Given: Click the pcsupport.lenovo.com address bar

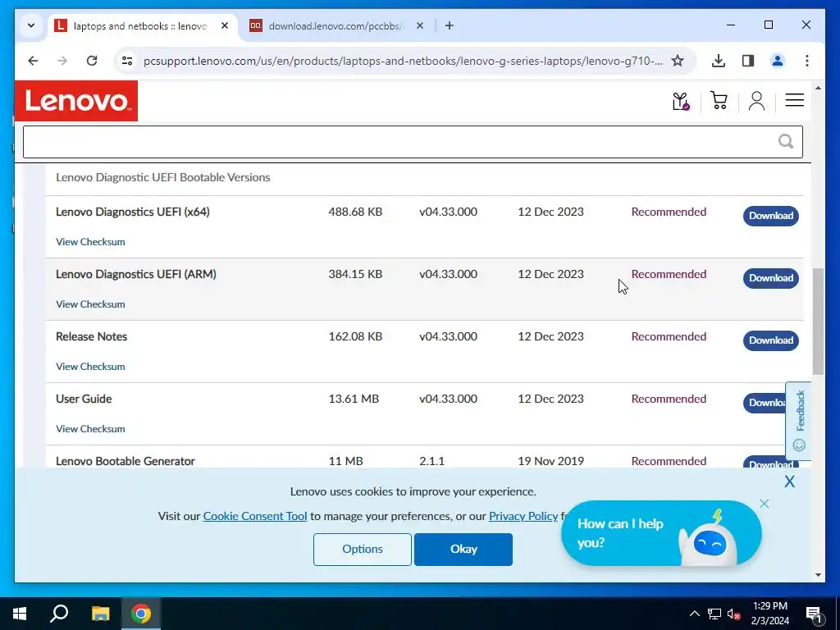Looking at the screenshot, I should pyautogui.click(x=403, y=61).
